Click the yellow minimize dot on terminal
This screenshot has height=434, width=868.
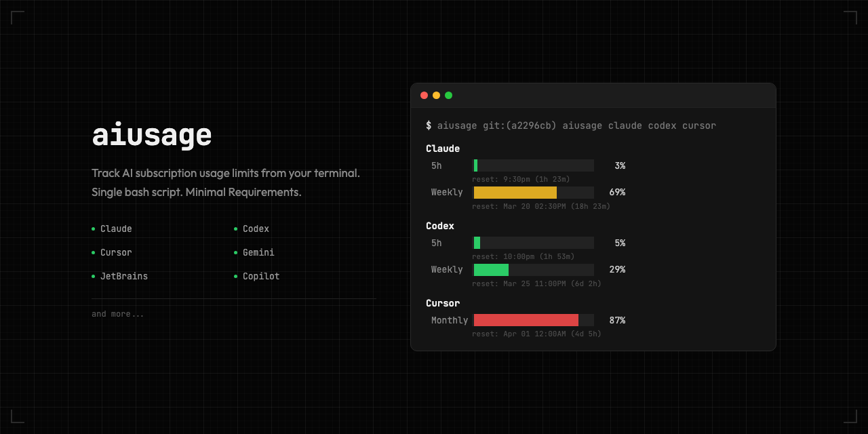[x=436, y=96]
